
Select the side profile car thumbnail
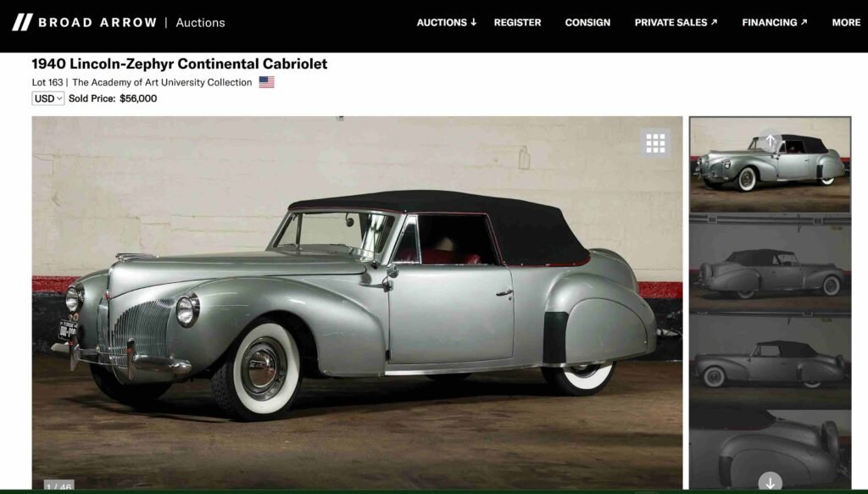[x=770, y=362]
